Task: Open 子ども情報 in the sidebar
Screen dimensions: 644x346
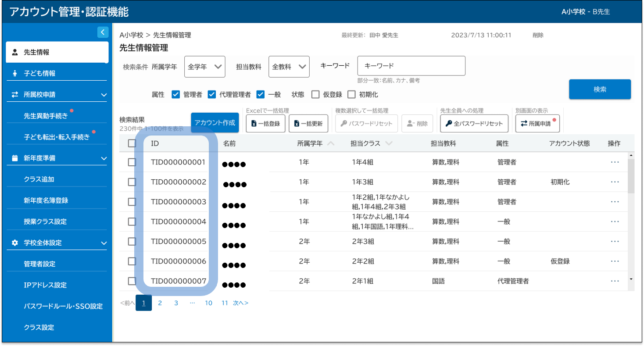Action: [39, 74]
